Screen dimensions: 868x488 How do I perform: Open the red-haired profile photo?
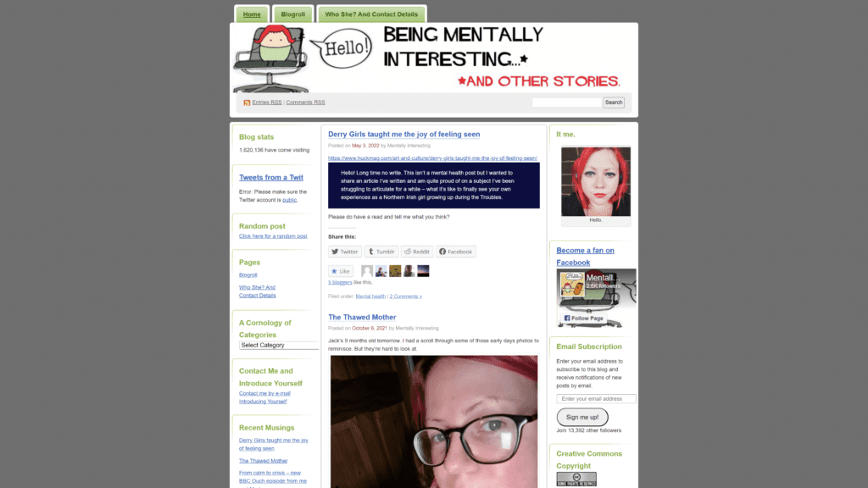tap(596, 181)
